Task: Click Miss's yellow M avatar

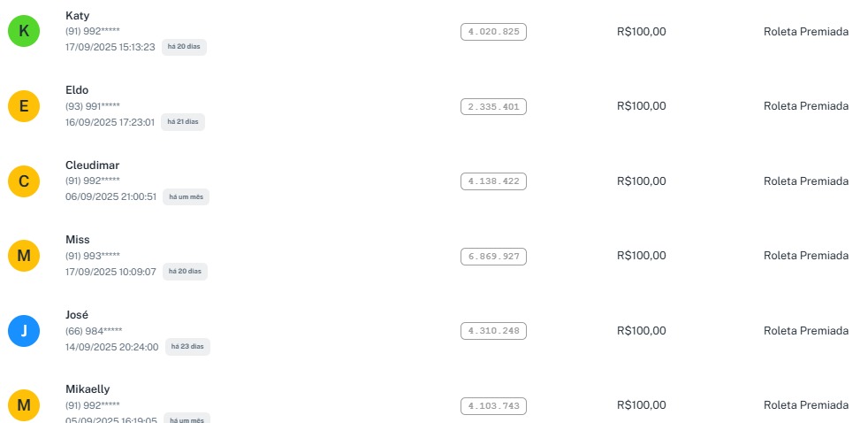Action: pos(24,257)
